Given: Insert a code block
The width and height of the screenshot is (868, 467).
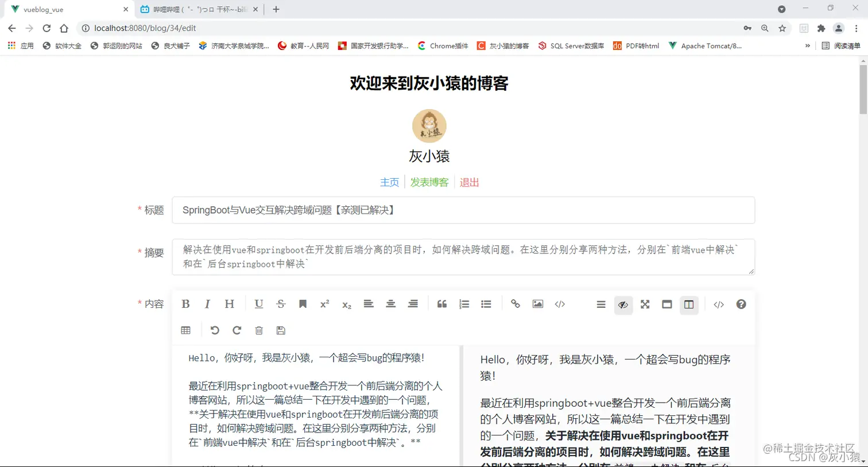Looking at the screenshot, I should pos(560,304).
